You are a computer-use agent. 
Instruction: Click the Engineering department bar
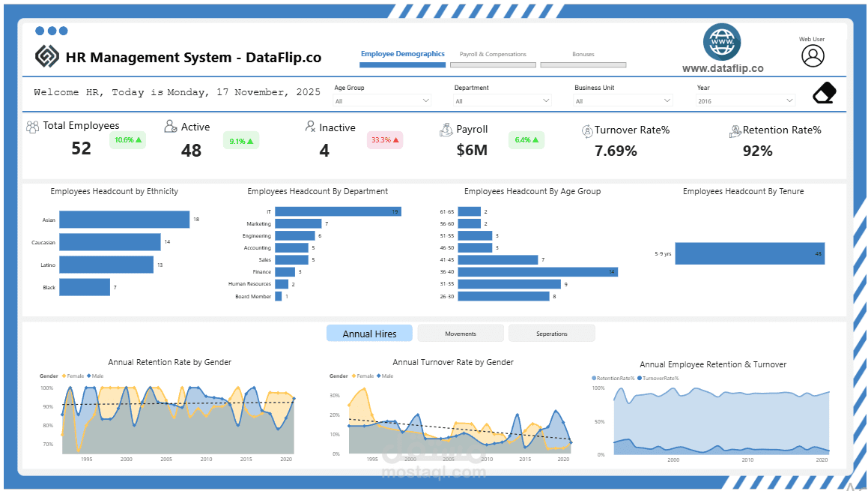(x=295, y=235)
